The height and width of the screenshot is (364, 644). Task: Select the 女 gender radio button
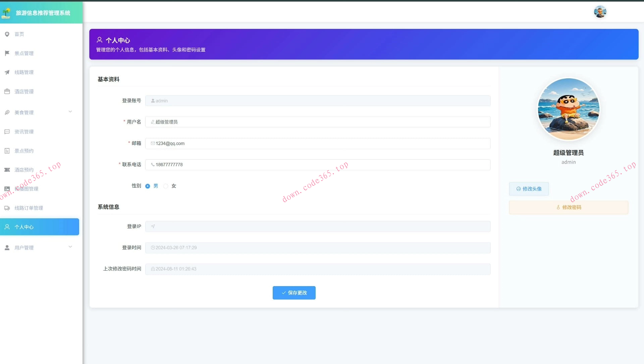point(166,186)
